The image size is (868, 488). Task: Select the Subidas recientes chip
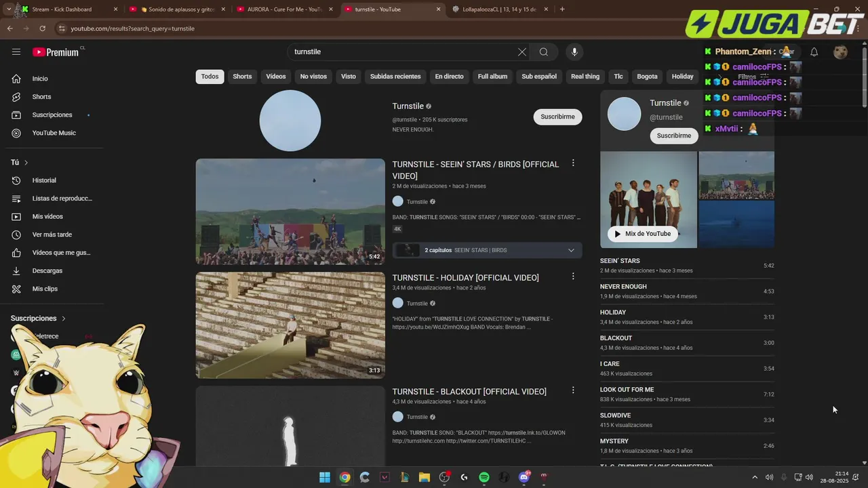[x=395, y=77]
